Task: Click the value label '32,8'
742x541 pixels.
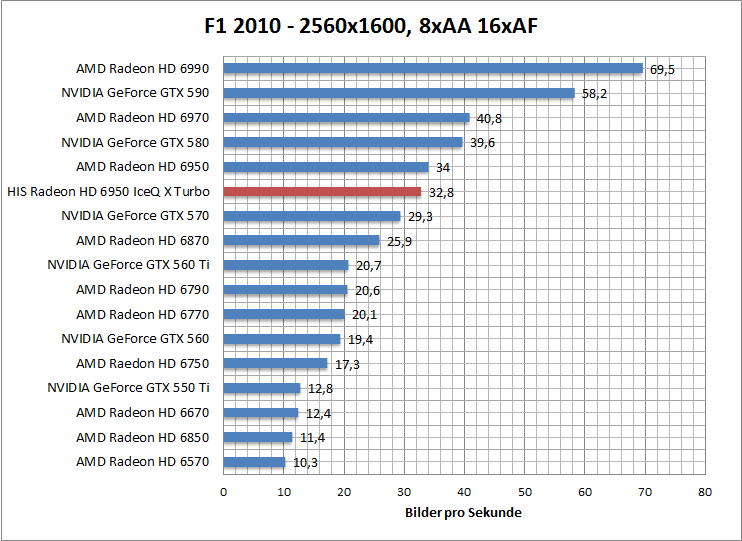Action: (x=442, y=193)
